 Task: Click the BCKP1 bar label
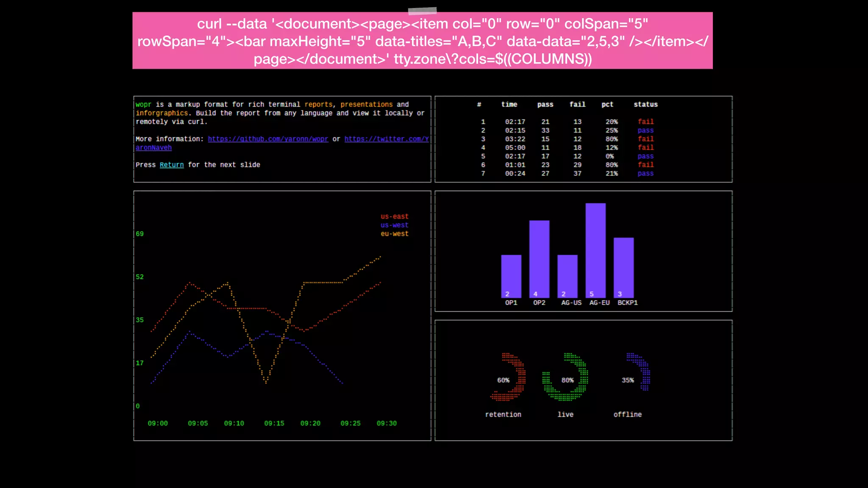[627, 303]
